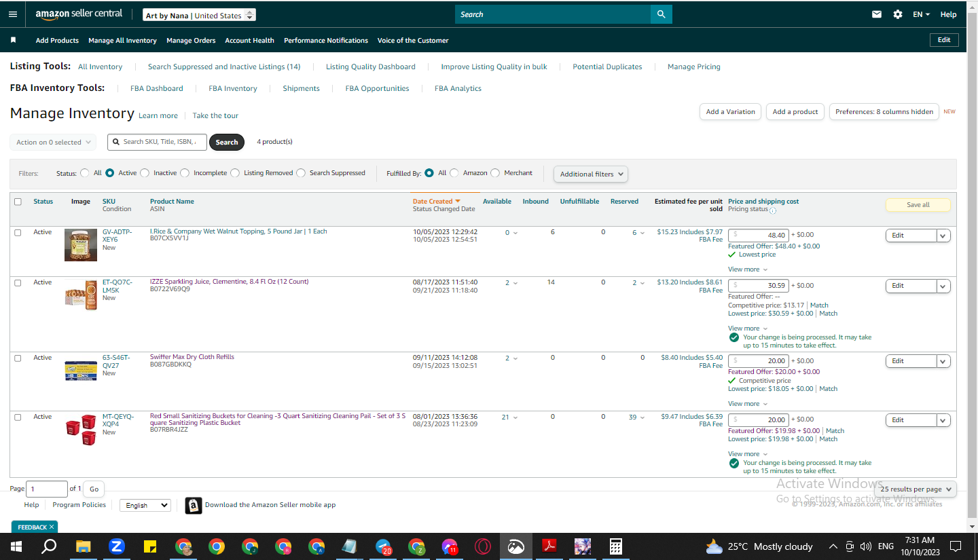Expand View more for the Swiffer row
Viewport: 978px width, 560px height.
748,404
